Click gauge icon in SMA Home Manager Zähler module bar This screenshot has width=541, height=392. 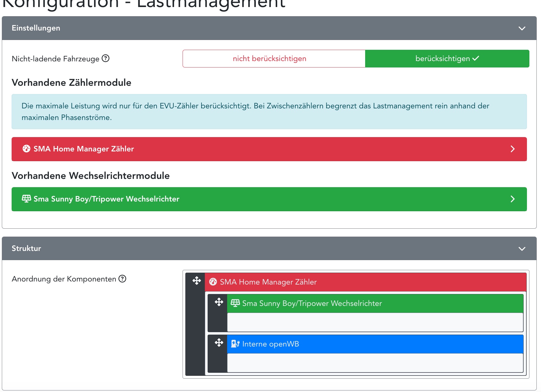[x=27, y=149]
